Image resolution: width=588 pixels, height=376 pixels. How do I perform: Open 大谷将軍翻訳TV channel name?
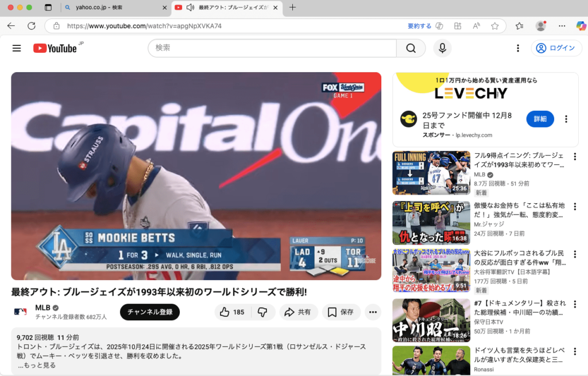[512, 272]
